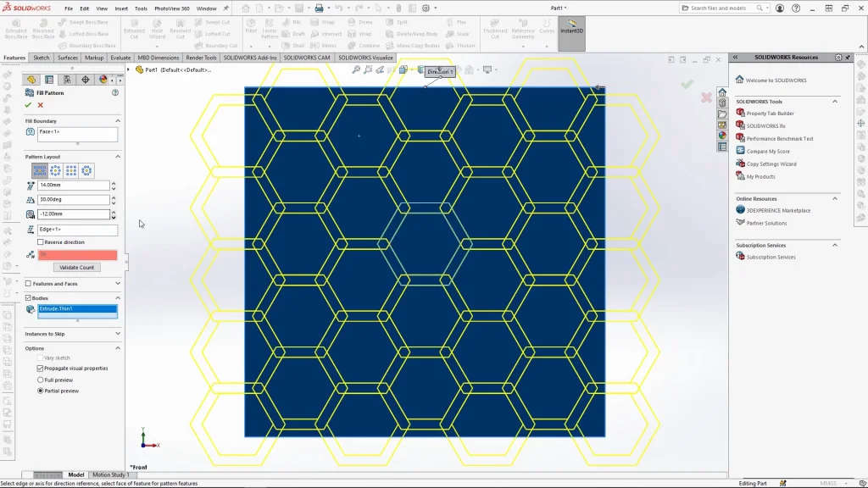
Task: Uncheck Propagate visual properties
Action: (x=41, y=369)
